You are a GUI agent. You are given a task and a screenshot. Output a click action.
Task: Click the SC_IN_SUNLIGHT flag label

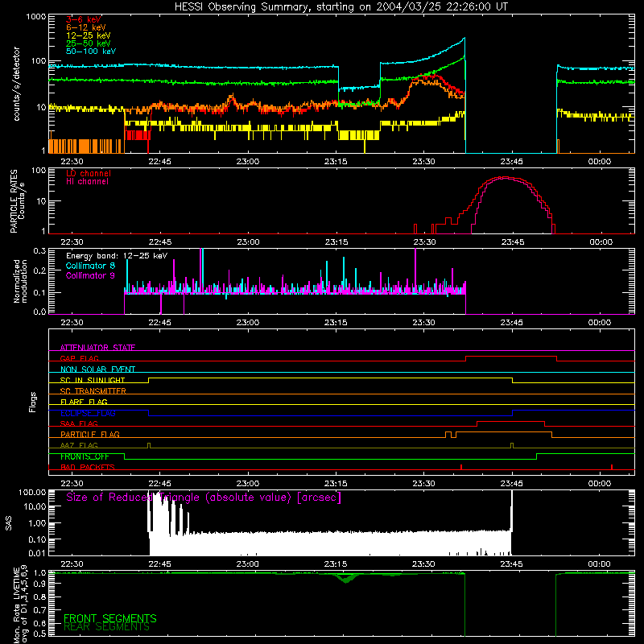click(93, 380)
